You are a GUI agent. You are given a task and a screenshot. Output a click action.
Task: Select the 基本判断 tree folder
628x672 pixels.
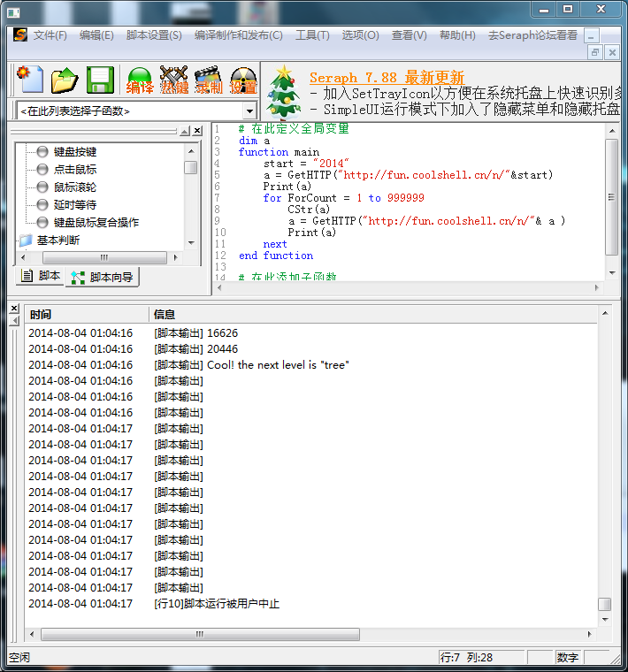(58, 241)
